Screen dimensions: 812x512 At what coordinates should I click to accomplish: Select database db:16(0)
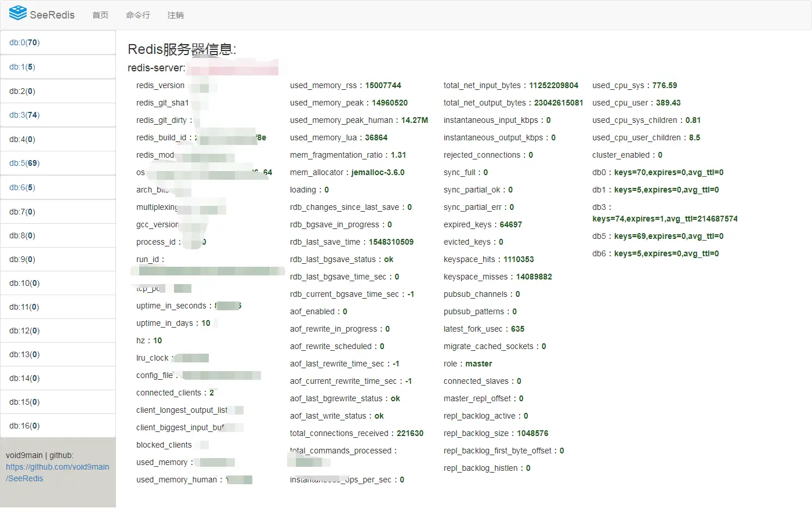click(x=58, y=426)
